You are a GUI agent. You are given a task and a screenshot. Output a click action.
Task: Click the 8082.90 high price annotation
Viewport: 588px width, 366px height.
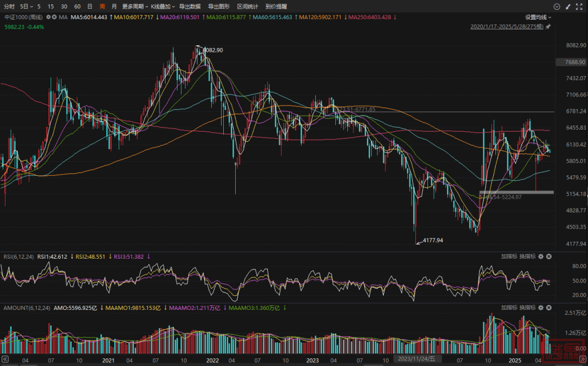point(213,50)
